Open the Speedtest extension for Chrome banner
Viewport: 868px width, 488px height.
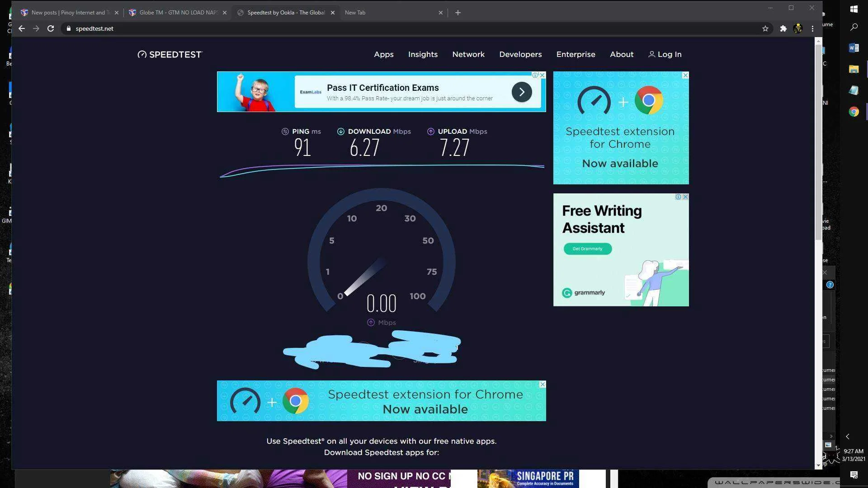381,401
